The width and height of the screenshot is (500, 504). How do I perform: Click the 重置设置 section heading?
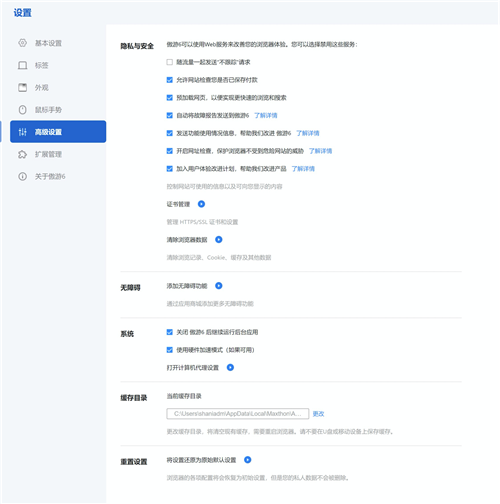tap(134, 462)
